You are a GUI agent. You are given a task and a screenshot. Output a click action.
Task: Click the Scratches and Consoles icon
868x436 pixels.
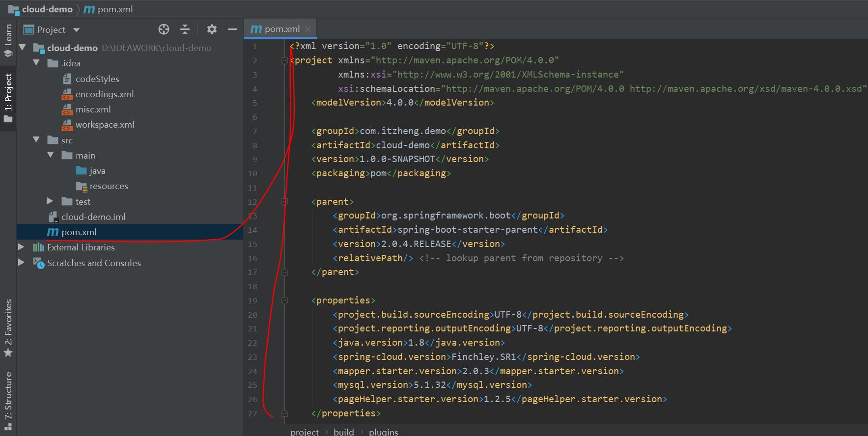(39, 263)
